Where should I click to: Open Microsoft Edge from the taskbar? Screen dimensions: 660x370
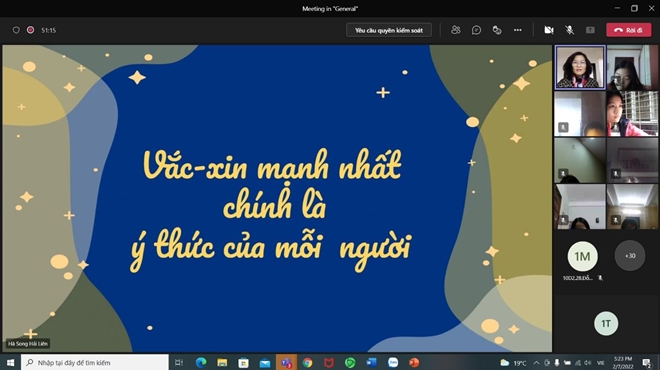click(x=201, y=362)
